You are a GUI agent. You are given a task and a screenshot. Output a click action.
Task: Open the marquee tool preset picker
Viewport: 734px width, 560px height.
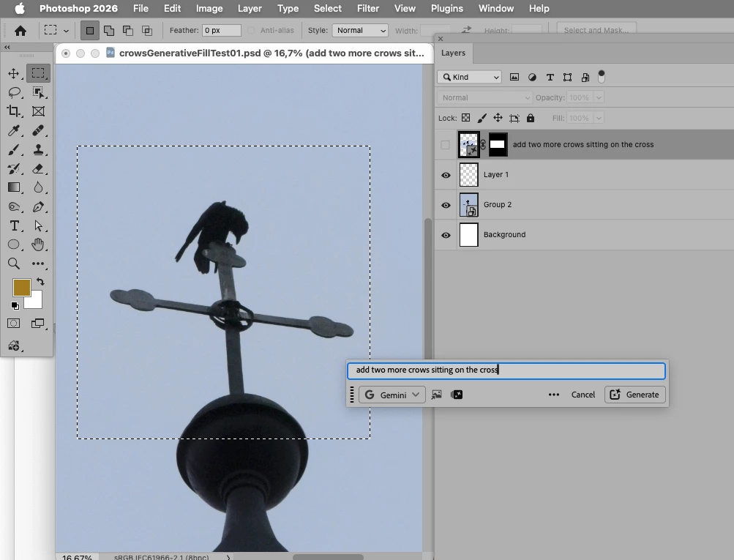click(x=66, y=31)
